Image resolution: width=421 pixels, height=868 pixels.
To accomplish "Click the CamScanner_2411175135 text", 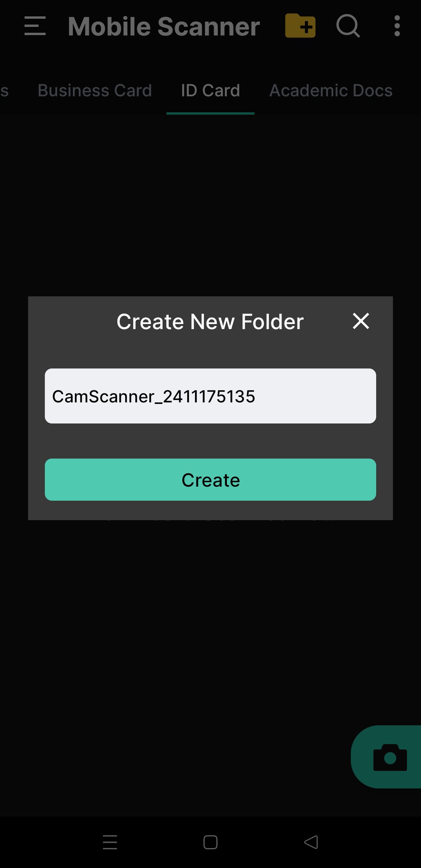I will (154, 397).
